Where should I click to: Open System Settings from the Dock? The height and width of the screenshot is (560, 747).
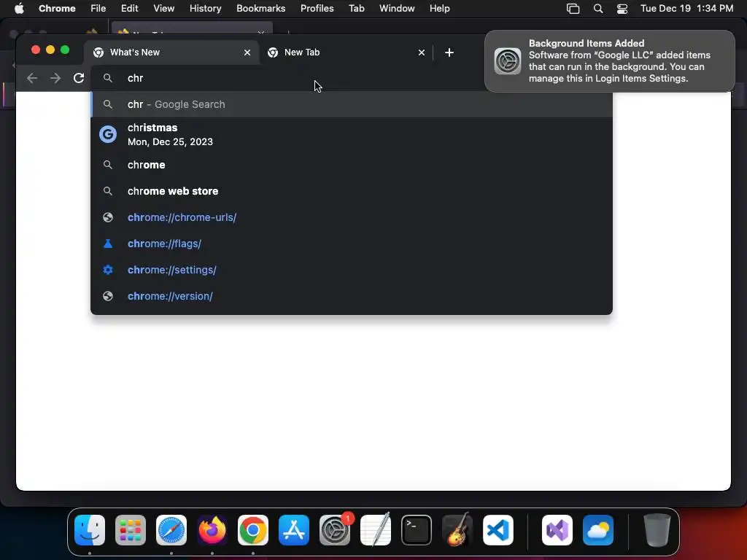[x=335, y=530]
